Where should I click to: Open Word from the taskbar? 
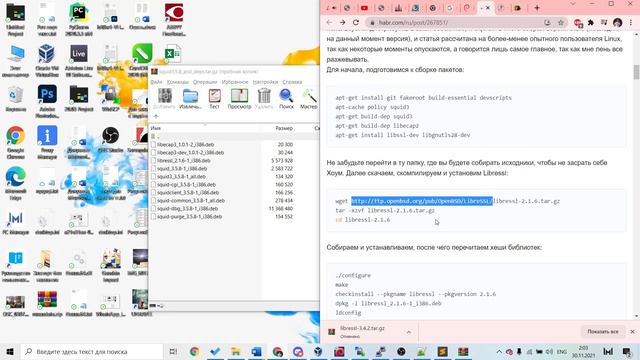[256, 351]
